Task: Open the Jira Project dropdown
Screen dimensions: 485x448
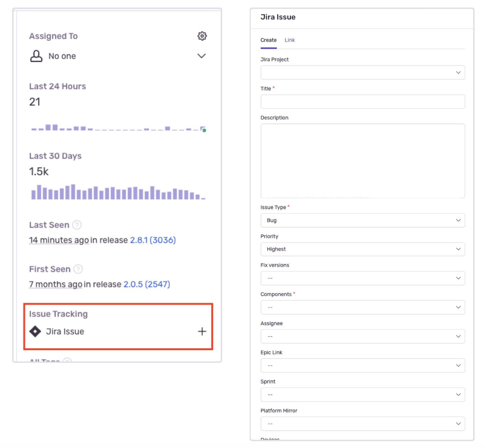Action: (363, 73)
